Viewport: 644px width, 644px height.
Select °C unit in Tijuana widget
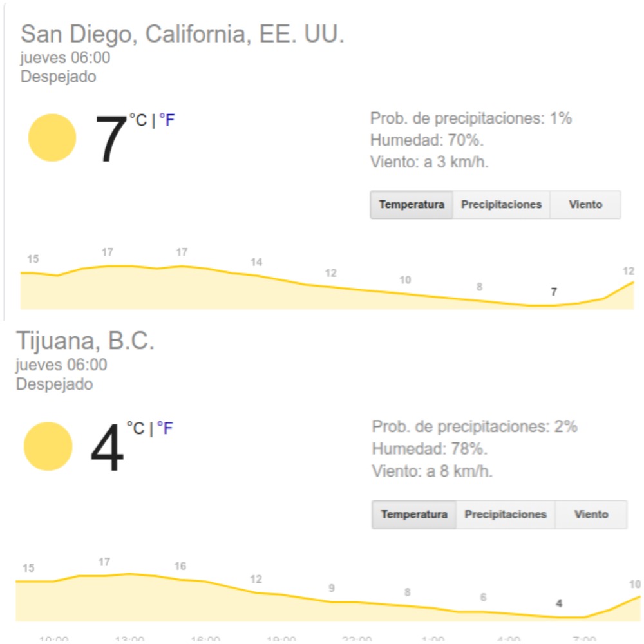pyautogui.click(x=135, y=428)
